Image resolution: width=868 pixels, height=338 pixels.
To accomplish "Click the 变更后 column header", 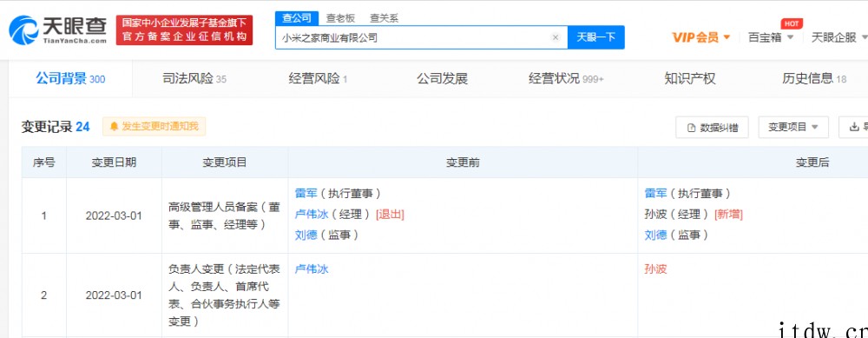I will pos(812,162).
